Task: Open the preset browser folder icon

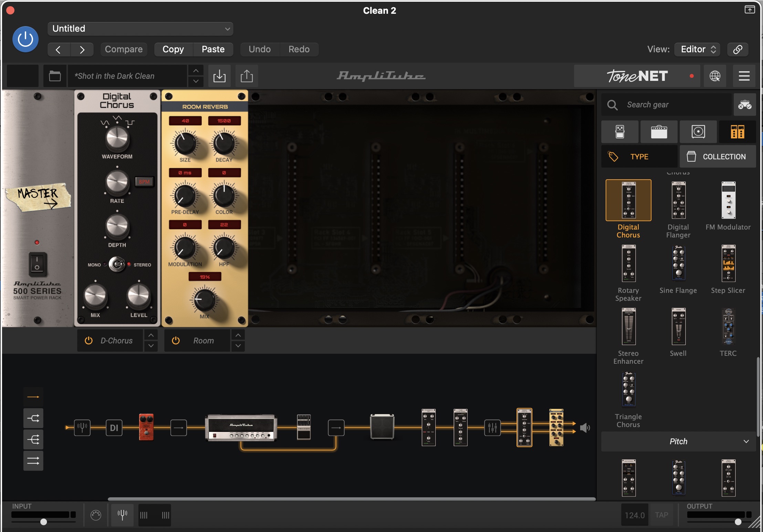Action: [x=55, y=76]
